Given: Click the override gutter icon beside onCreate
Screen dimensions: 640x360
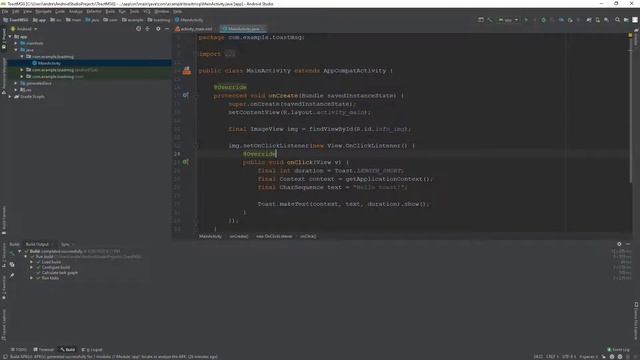Looking at the screenshot, I should pyautogui.click(x=185, y=95).
